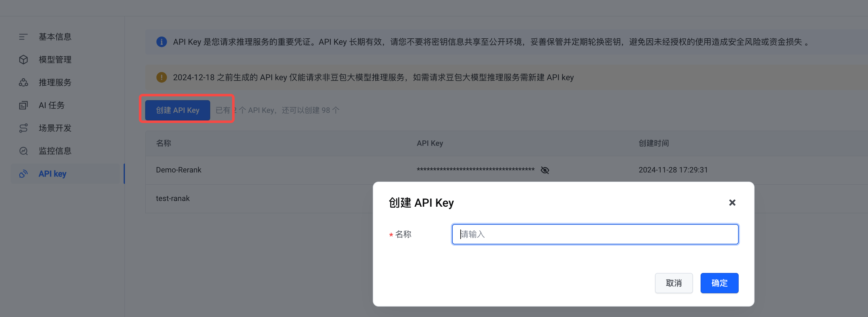This screenshot has width=868, height=317.
Task: Reveal the Demo-Rerank API key with eye icon
Action: click(x=545, y=170)
